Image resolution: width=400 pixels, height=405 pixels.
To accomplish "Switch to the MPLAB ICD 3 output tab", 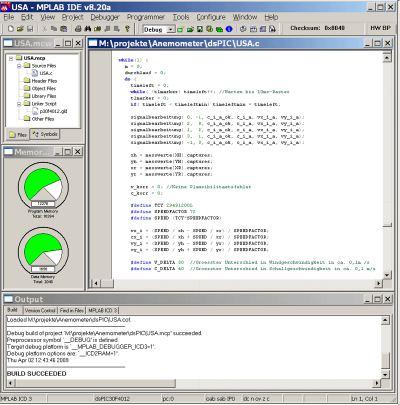I will 103,310.
